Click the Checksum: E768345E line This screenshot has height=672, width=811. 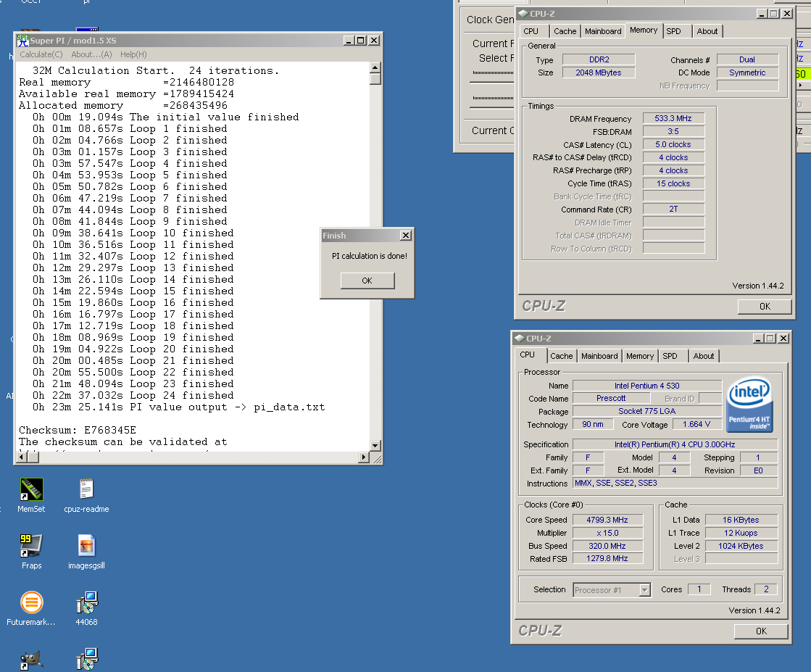coord(78,430)
